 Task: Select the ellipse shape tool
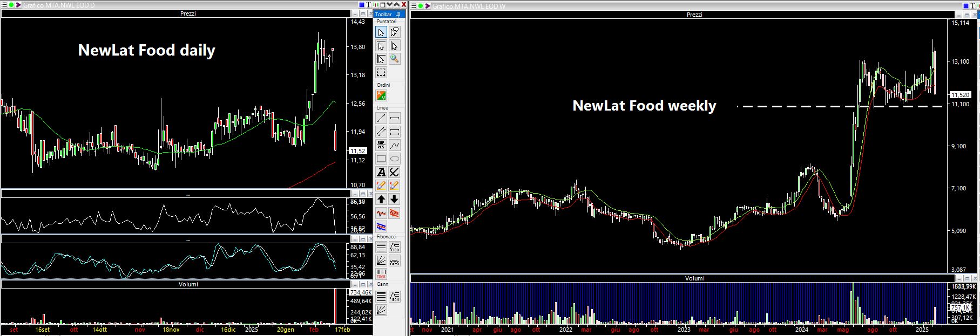(x=395, y=159)
